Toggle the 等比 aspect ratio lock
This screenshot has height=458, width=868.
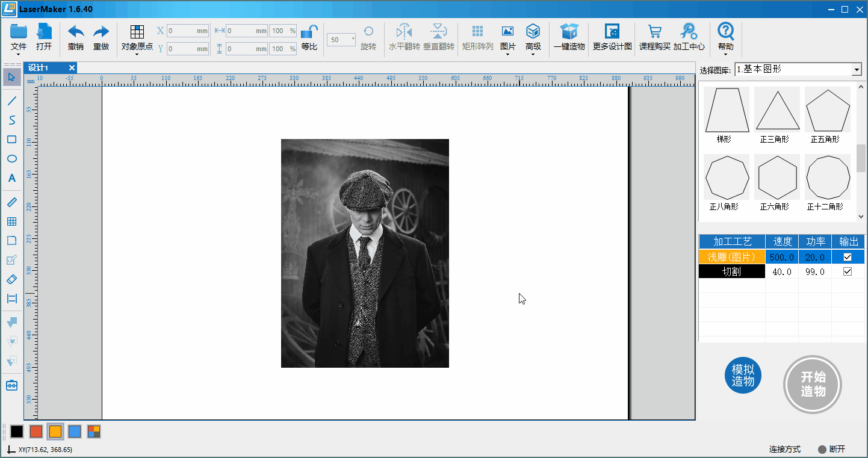click(309, 37)
